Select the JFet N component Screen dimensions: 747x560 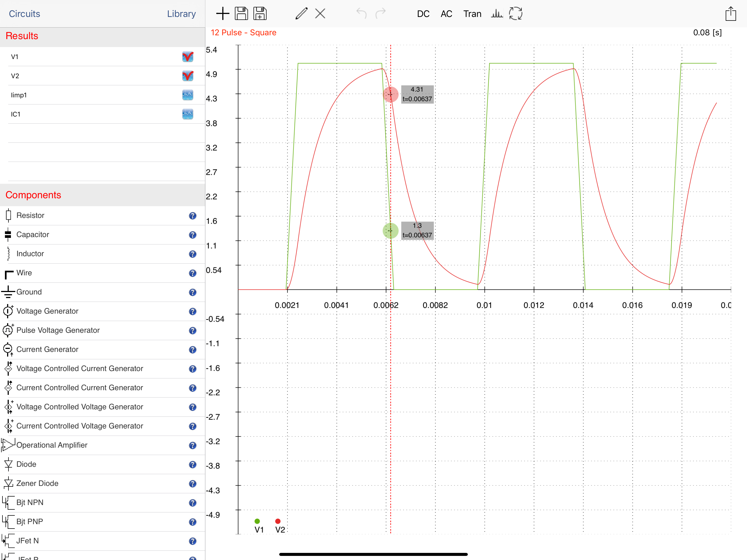(102, 541)
